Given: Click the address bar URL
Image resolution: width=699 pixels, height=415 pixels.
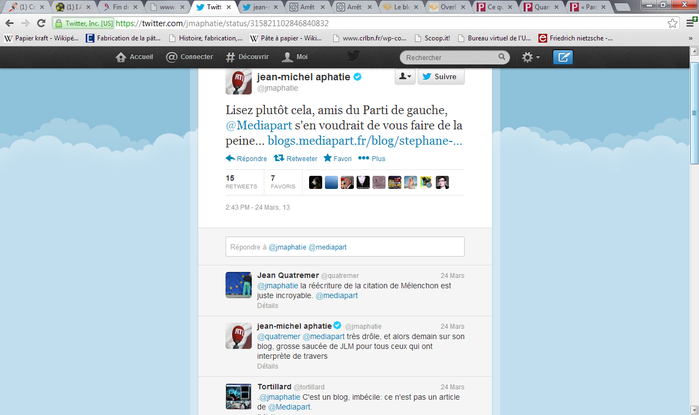Looking at the screenshot, I should tap(222, 23).
